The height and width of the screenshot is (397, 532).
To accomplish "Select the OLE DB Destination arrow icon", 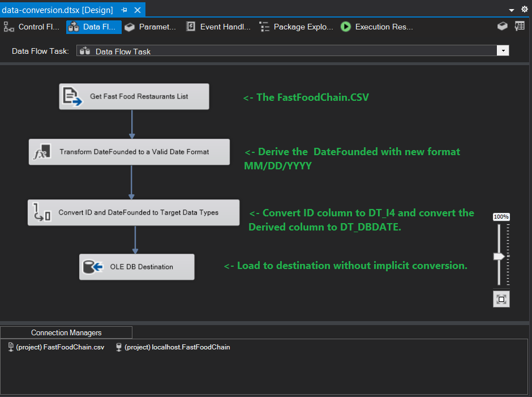I will [92, 266].
